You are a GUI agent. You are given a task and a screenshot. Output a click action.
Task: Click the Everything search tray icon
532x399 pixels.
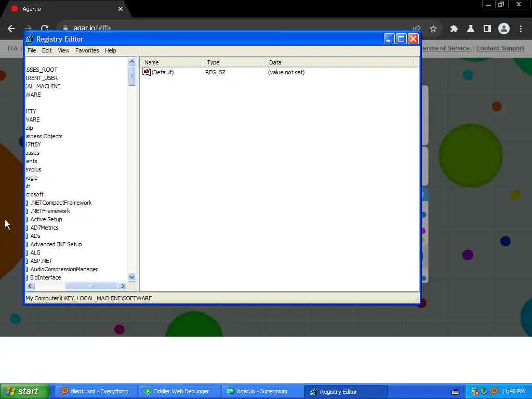point(494,392)
